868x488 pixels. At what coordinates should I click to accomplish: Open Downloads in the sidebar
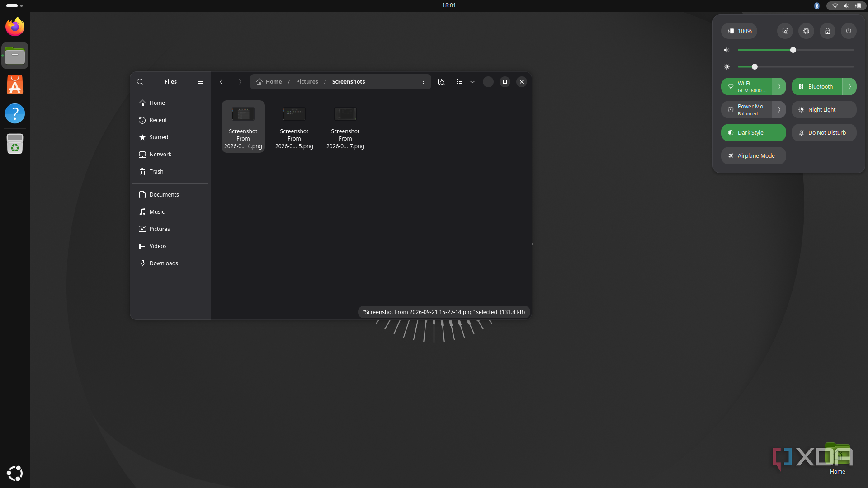(x=171, y=263)
